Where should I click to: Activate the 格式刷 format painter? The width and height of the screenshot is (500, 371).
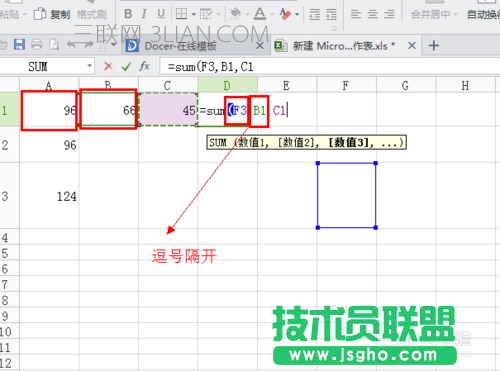[x=91, y=14]
